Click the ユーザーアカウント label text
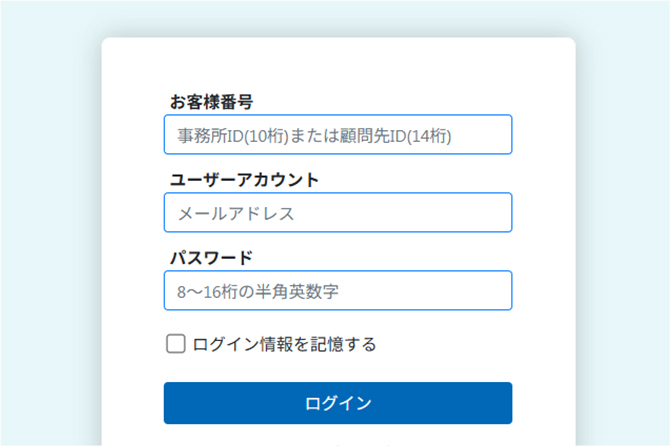 (x=244, y=180)
